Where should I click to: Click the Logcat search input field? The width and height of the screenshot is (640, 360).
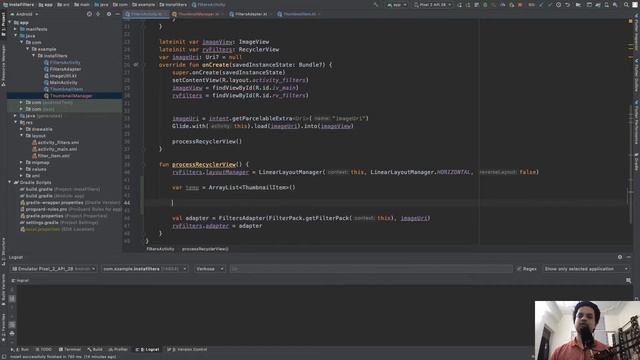371,269
